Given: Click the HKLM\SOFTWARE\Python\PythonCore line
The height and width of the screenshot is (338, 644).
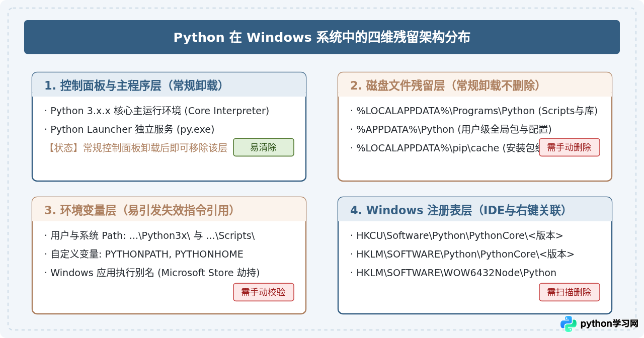Looking at the screenshot, I should (462, 254).
